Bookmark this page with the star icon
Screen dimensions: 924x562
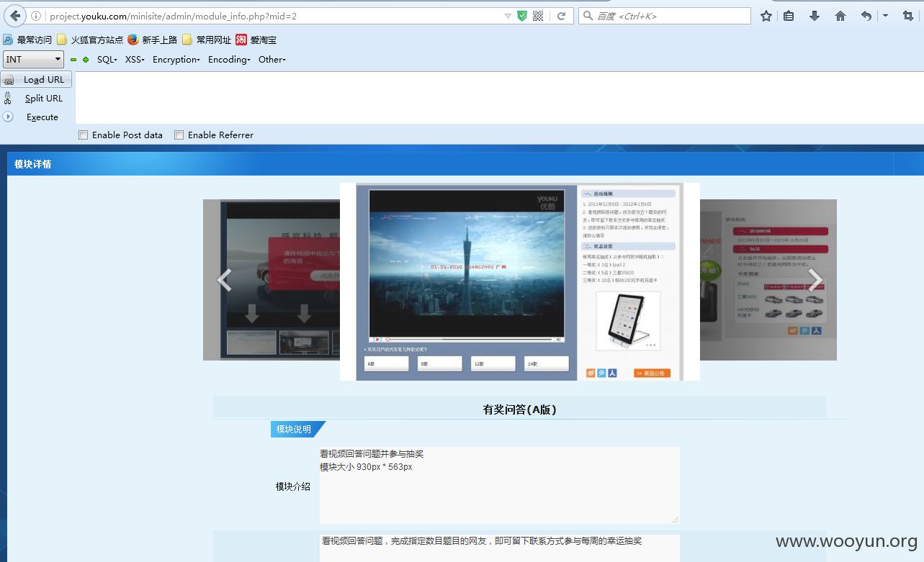pyautogui.click(x=766, y=16)
